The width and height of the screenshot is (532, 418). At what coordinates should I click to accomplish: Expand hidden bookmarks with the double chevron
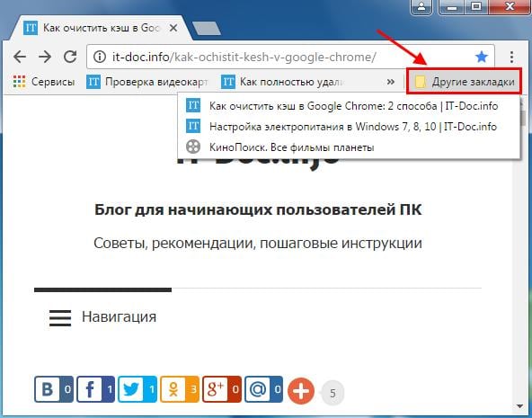coord(391,82)
